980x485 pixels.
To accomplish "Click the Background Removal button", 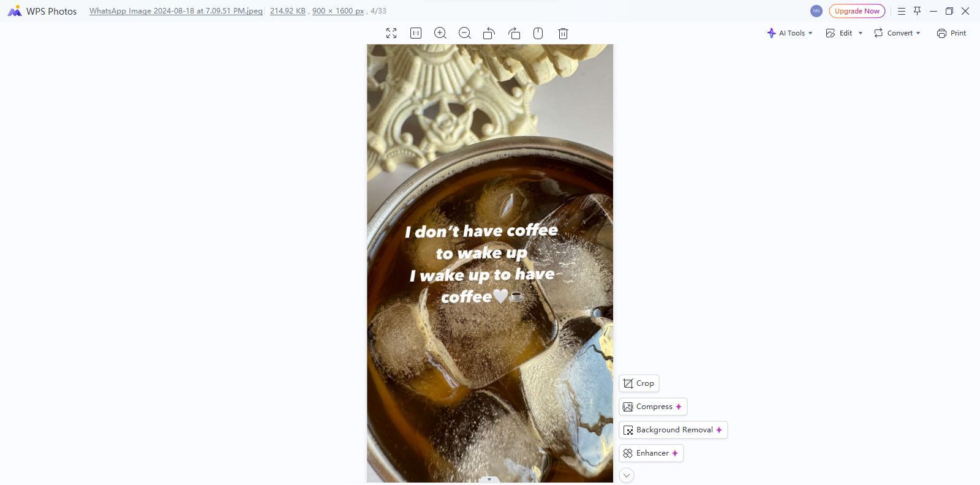I will point(673,430).
